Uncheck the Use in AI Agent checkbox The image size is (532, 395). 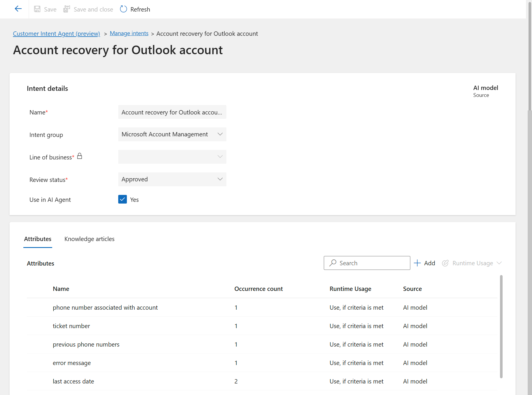123,200
